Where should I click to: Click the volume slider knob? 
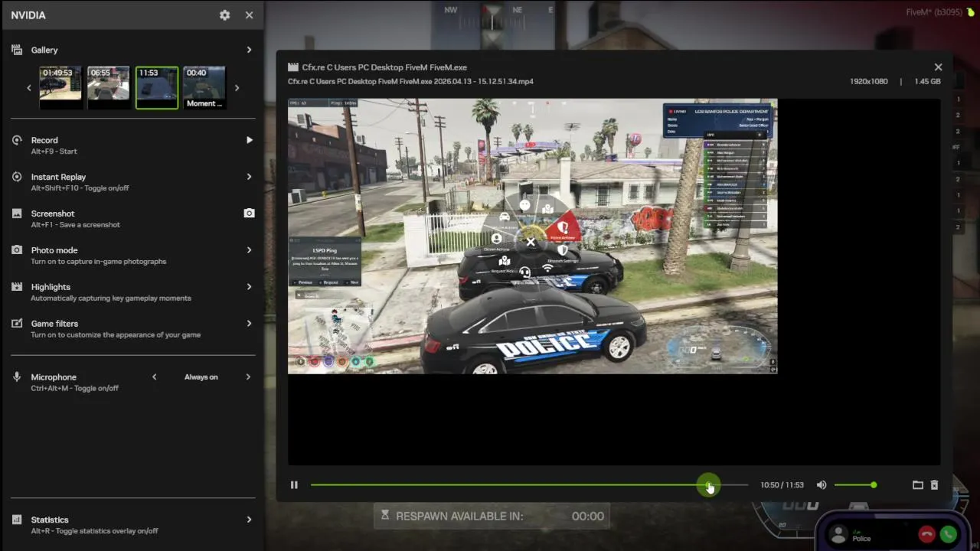[874, 484]
